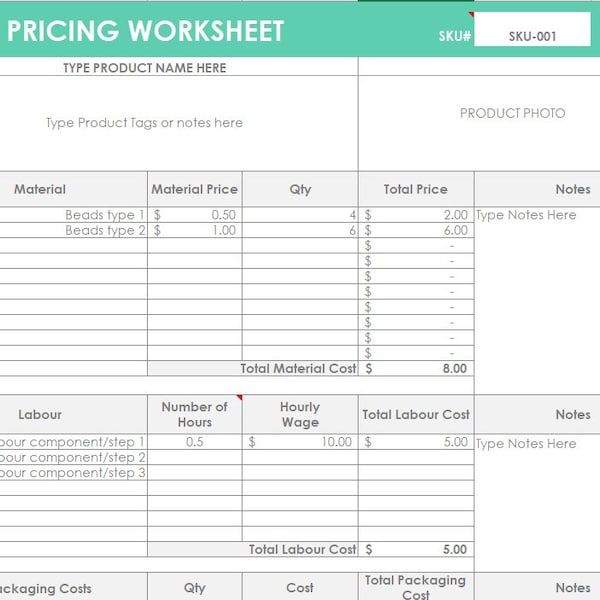Viewport: 600px width, 600px height.
Task: Select the 6.00 total price cell
Action: (x=416, y=230)
